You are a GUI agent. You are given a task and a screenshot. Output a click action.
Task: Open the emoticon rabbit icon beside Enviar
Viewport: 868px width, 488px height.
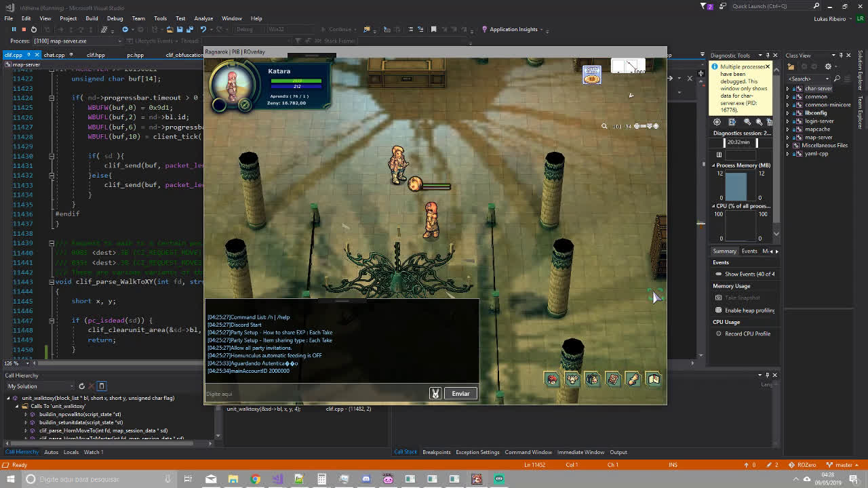pos(435,394)
